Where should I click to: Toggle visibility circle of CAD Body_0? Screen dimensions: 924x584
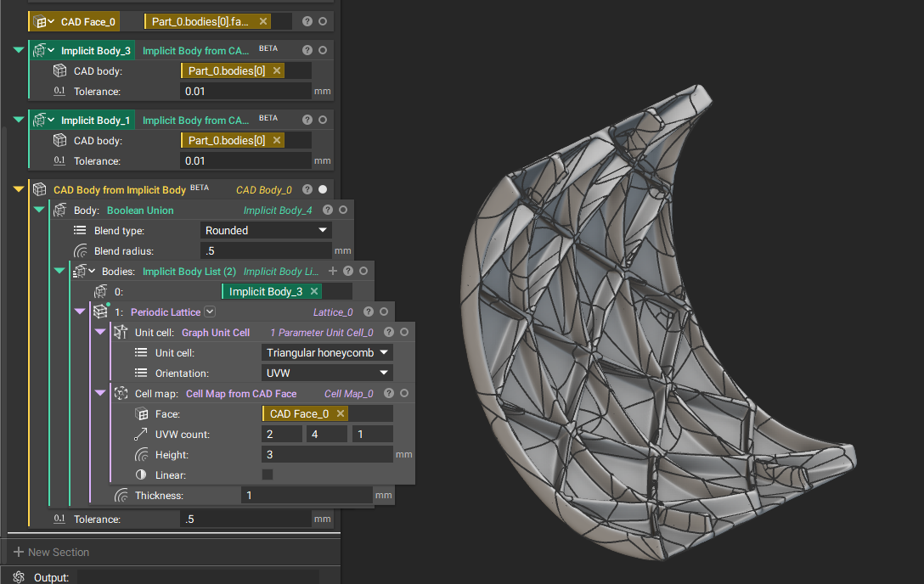click(x=323, y=189)
